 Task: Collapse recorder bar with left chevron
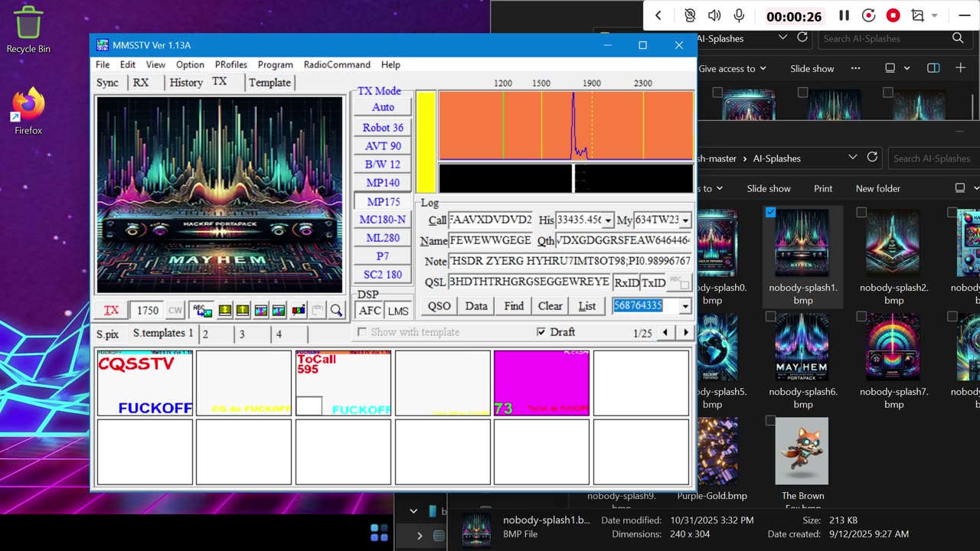(658, 15)
